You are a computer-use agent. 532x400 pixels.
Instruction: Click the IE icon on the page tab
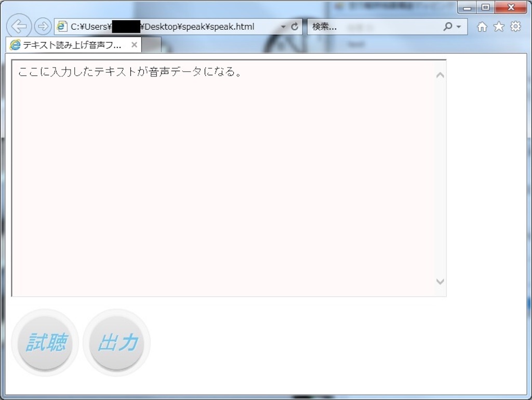pos(15,45)
